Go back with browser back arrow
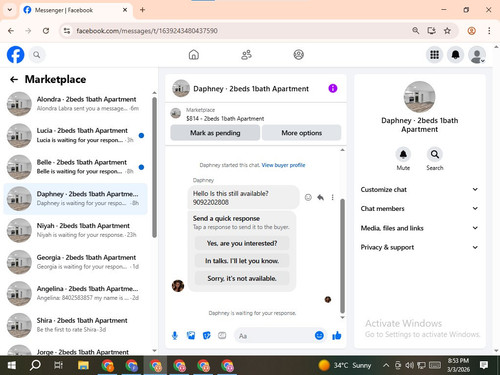500x375 pixels. (11, 31)
